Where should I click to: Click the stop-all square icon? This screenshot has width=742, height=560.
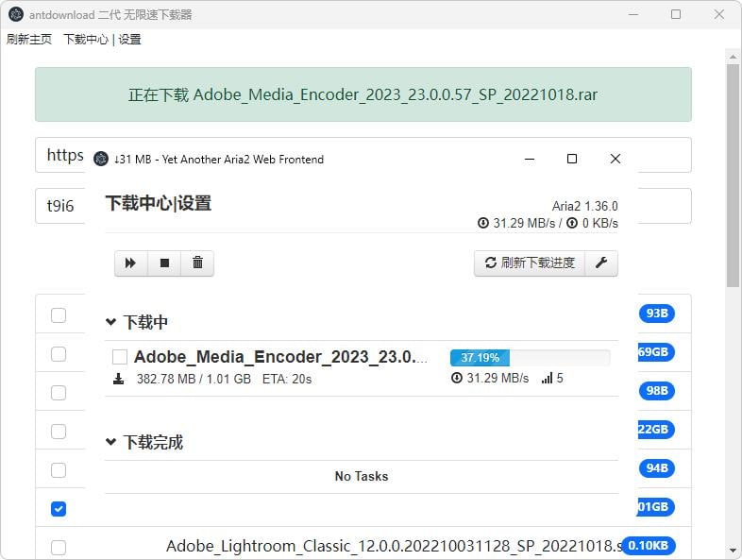pos(164,263)
